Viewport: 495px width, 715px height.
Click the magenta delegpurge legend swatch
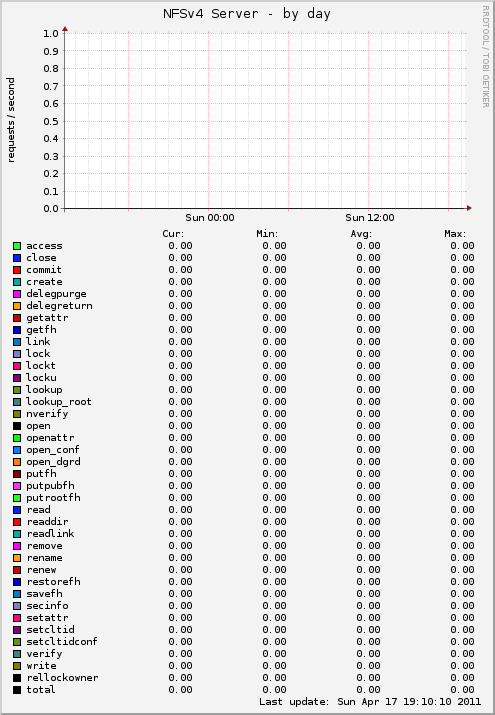tap(17, 294)
